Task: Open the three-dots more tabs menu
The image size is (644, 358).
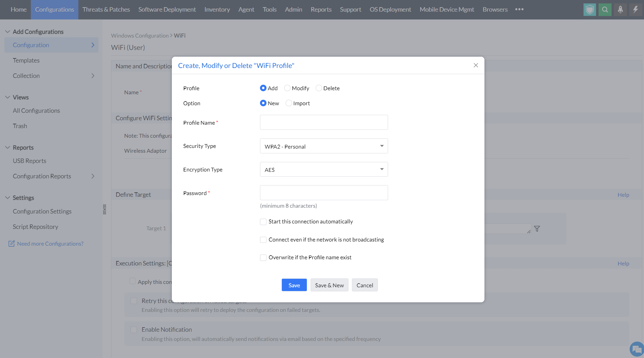Action: 519,10
